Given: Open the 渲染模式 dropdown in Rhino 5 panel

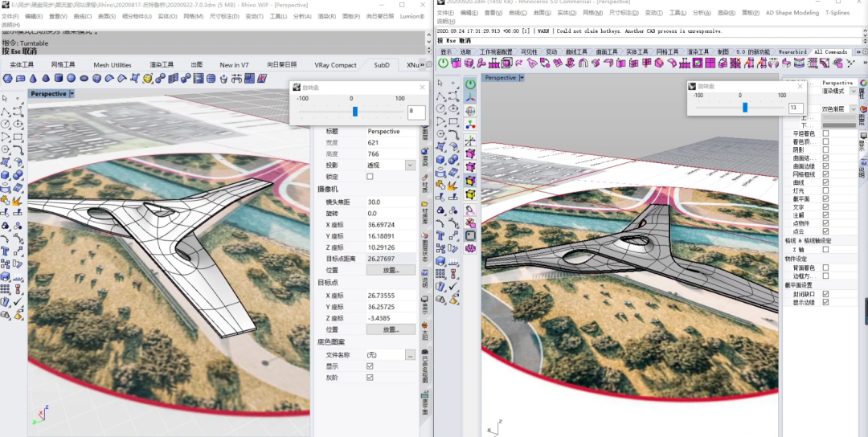Looking at the screenshot, I should 853,91.
